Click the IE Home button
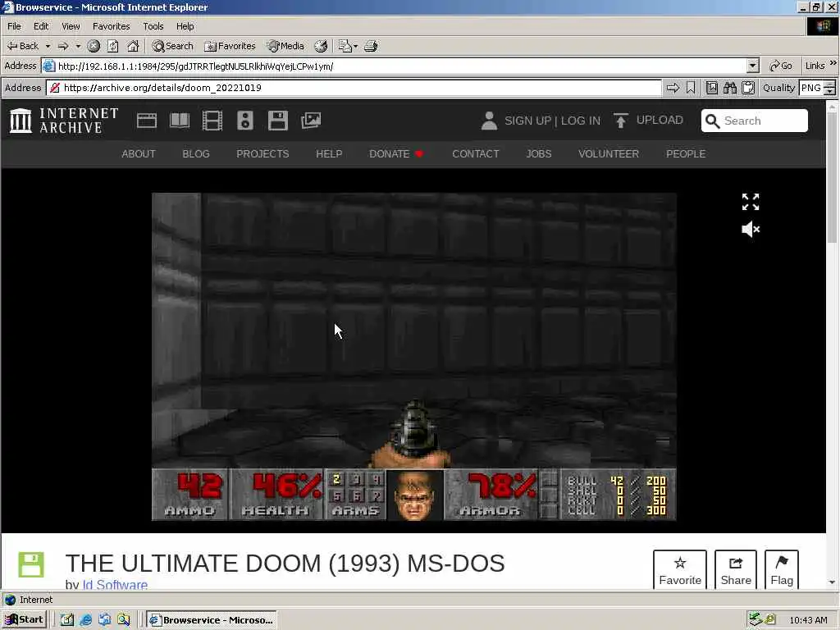Image resolution: width=840 pixels, height=630 pixels. tap(133, 46)
